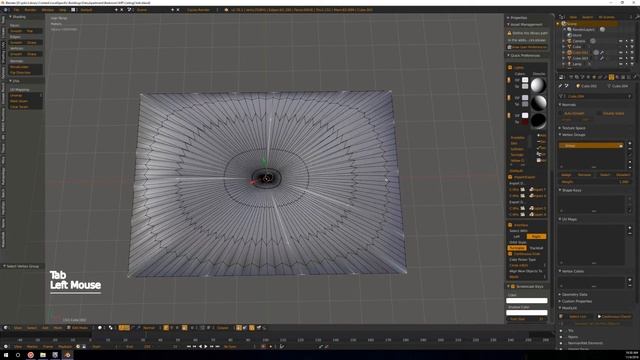This screenshot has height=360, width=640.
Task: Open the Window menu in top bar
Action: click(x=48, y=9)
